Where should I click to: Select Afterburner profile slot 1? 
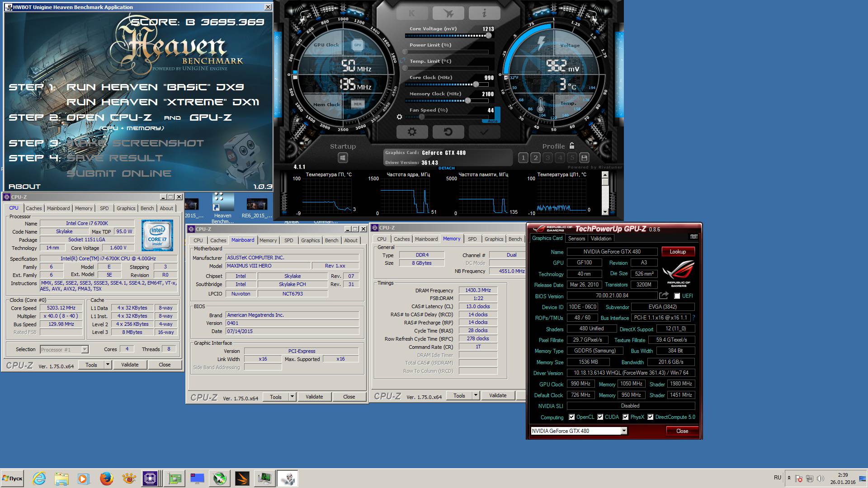[x=523, y=158]
